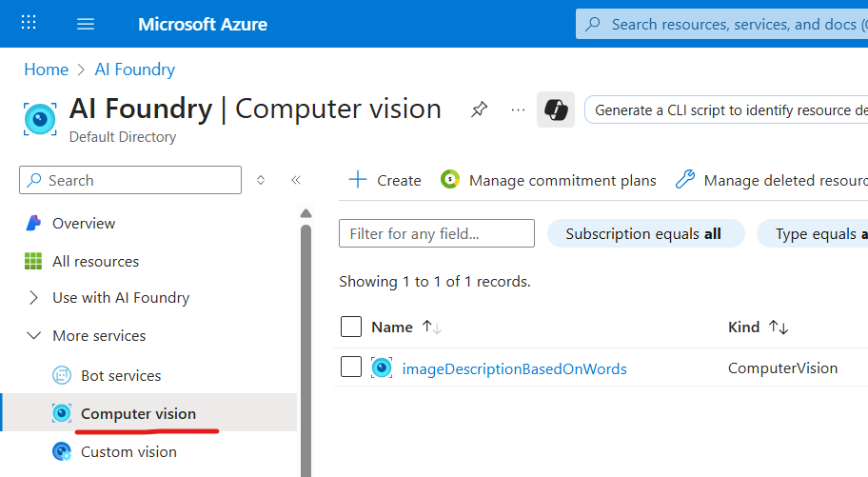
Task: Open the Copilot icon button
Action: 556,109
